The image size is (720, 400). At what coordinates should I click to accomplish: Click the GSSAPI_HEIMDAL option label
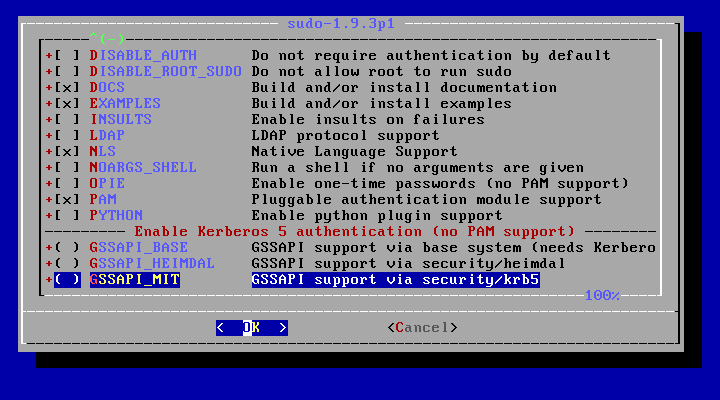(152, 264)
